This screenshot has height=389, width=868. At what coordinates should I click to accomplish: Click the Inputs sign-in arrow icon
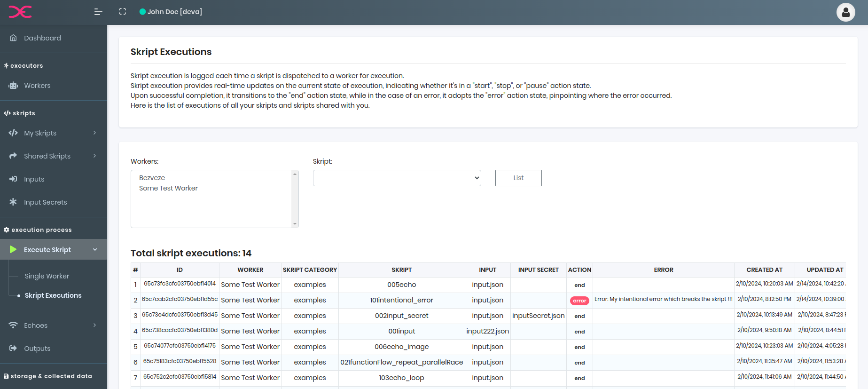[x=13, y=179]
